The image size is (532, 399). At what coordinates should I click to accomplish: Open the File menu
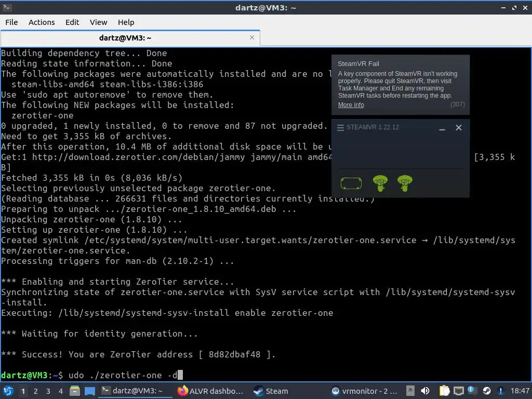pyautogui.click(x=11, y=22)
